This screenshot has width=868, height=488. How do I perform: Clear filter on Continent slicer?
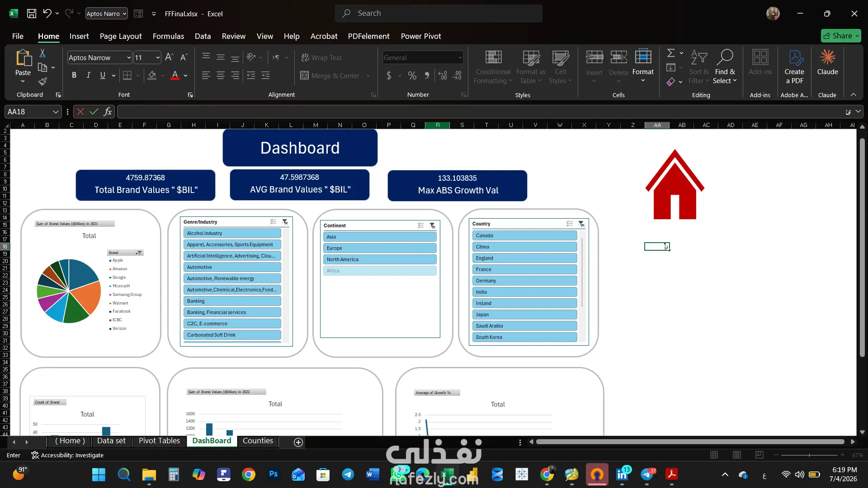click(x=433, y=225)
